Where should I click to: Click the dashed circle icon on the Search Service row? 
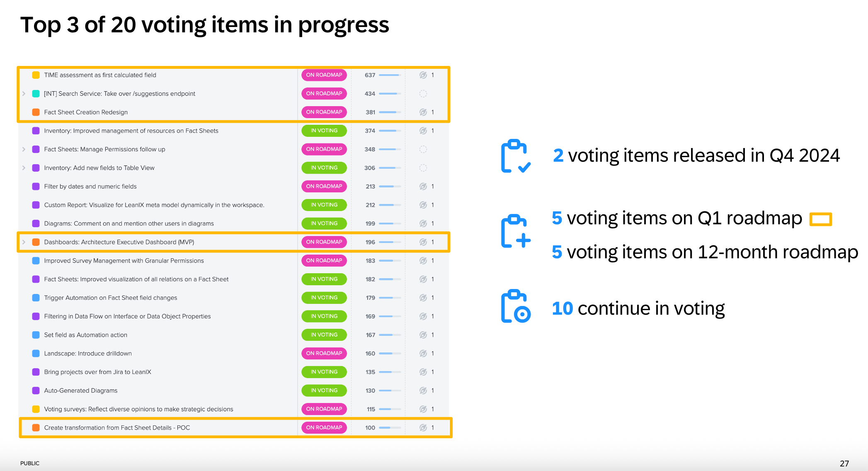pyautogui.click(x=423, y=94)
